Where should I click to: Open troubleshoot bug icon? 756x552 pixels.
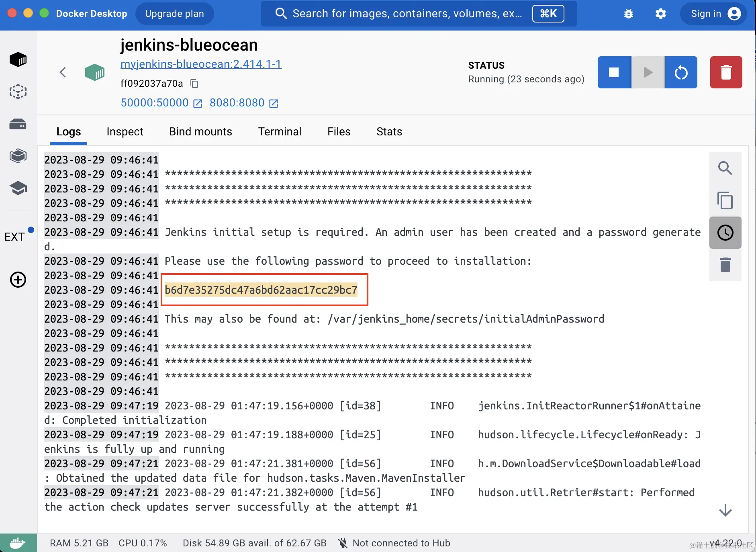click(629, 14)
